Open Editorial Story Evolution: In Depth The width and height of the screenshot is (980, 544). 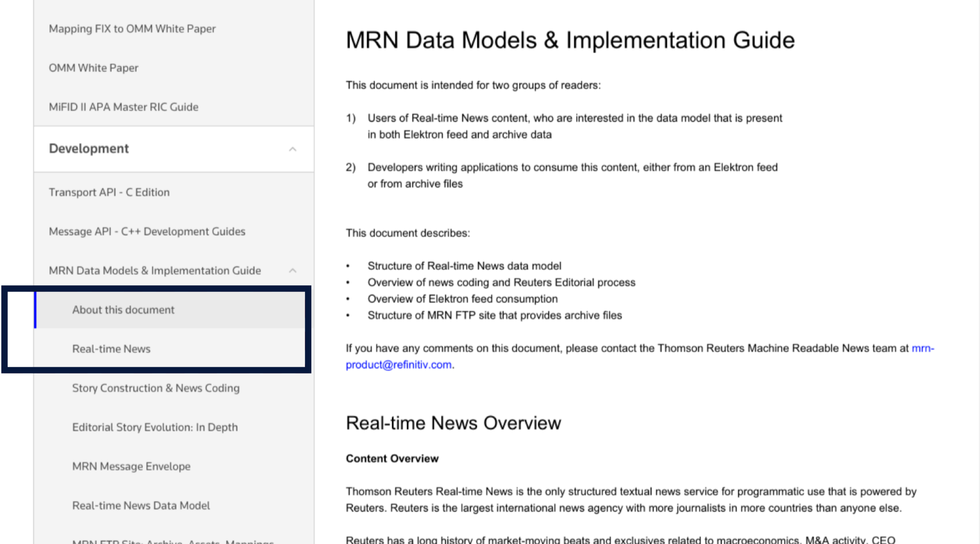point(155,427)
